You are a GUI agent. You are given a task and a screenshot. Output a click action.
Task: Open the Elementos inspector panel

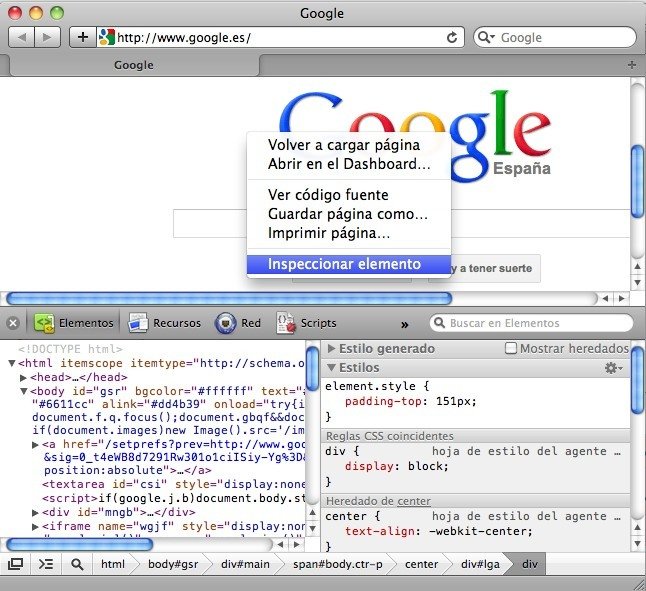pyautogui.click(x=74, y=323)
